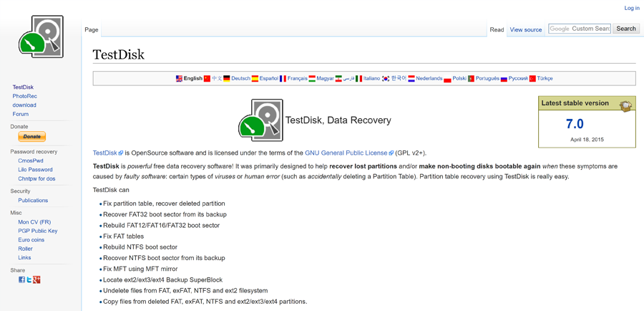Click the external-link icon after GNU General Public License

pyautogui.click(x=391, y=153)
